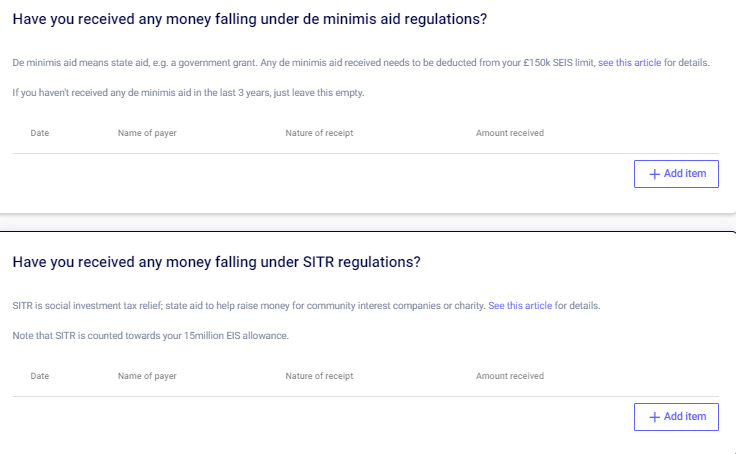Image resolution: width=736 pixels, height=454 pixels.
Task: Click the SITR regulations question heading
Action: click(x=216, y=262)
